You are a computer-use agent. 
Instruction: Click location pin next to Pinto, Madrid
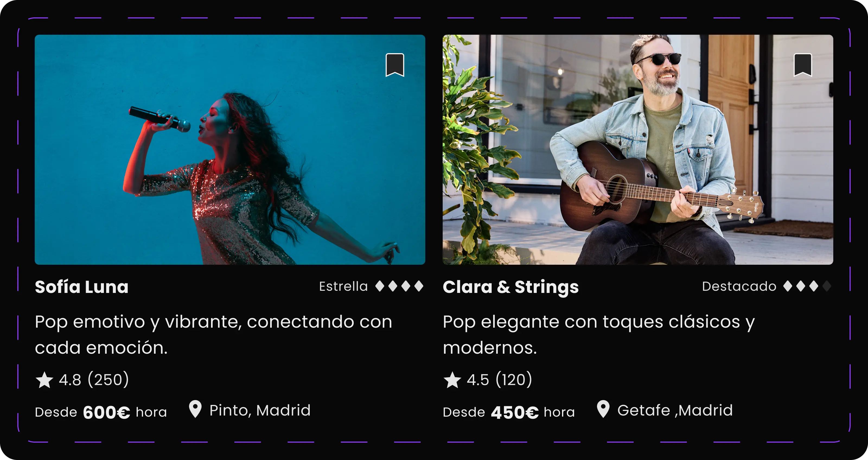195,409
